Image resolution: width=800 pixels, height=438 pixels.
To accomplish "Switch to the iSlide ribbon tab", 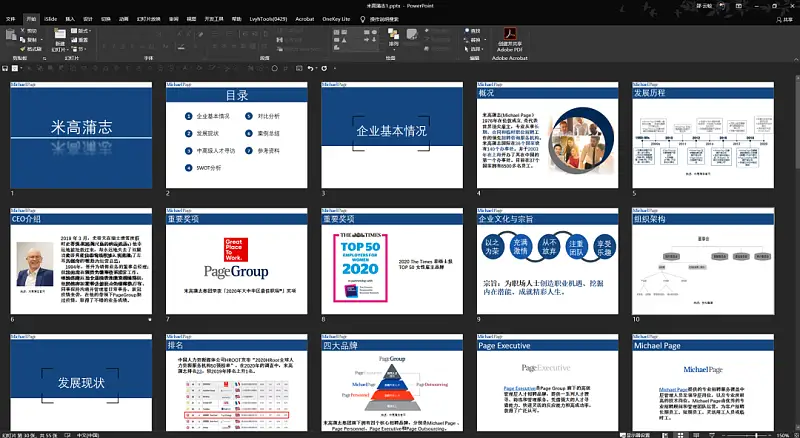I will [x=51, y=19].
